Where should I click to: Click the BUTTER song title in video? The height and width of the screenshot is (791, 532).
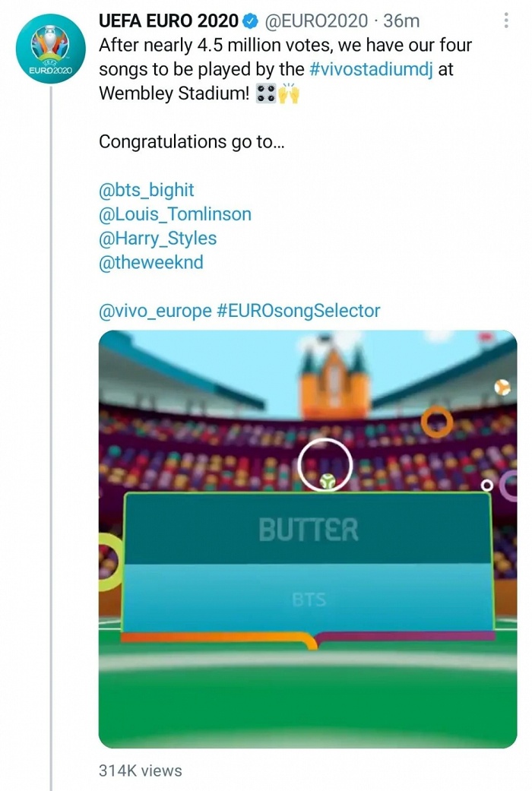(308, 530)
